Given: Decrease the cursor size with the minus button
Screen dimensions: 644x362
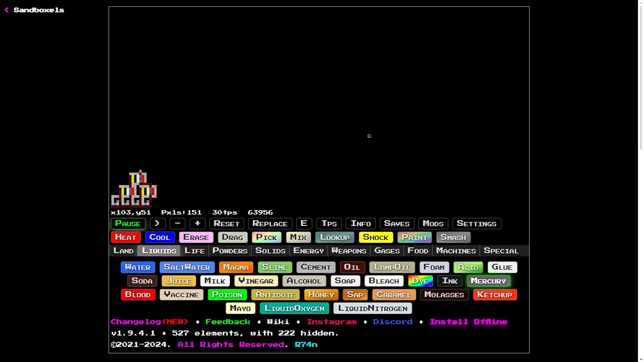Looking at the screenshot, I should pyautogui.click(x=177, y=224).
